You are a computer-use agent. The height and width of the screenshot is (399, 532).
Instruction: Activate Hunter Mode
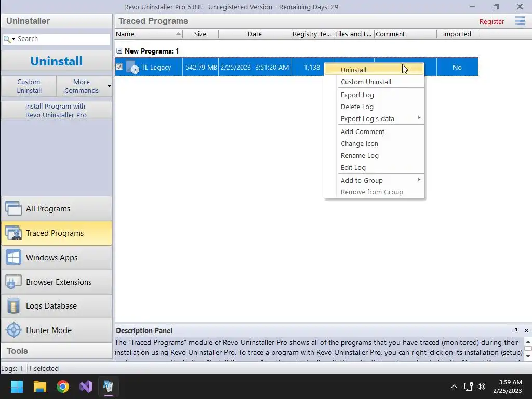(x=56, y=330)
